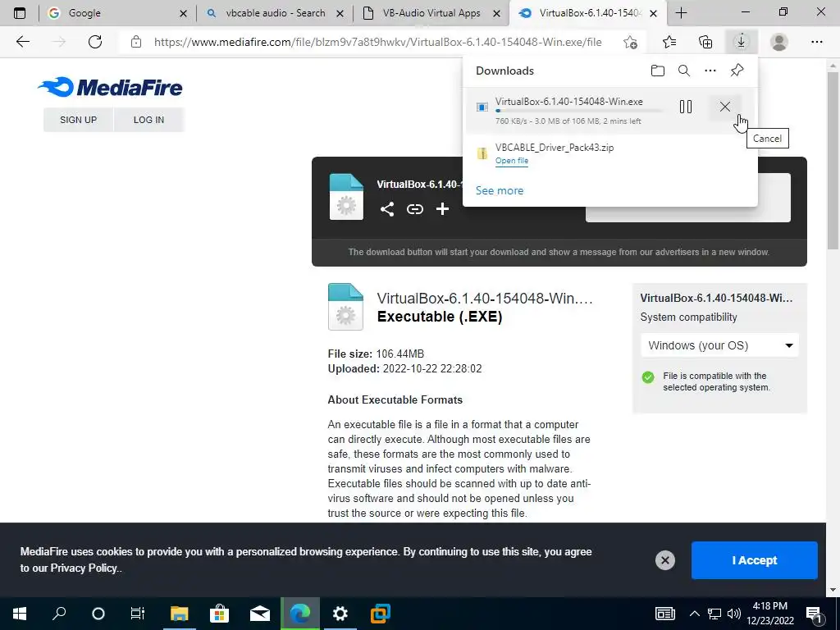Viewport: 840px width, 630px height.
Task: Open Cortana circle on taskbar
Action: click(x=98, y=614)
